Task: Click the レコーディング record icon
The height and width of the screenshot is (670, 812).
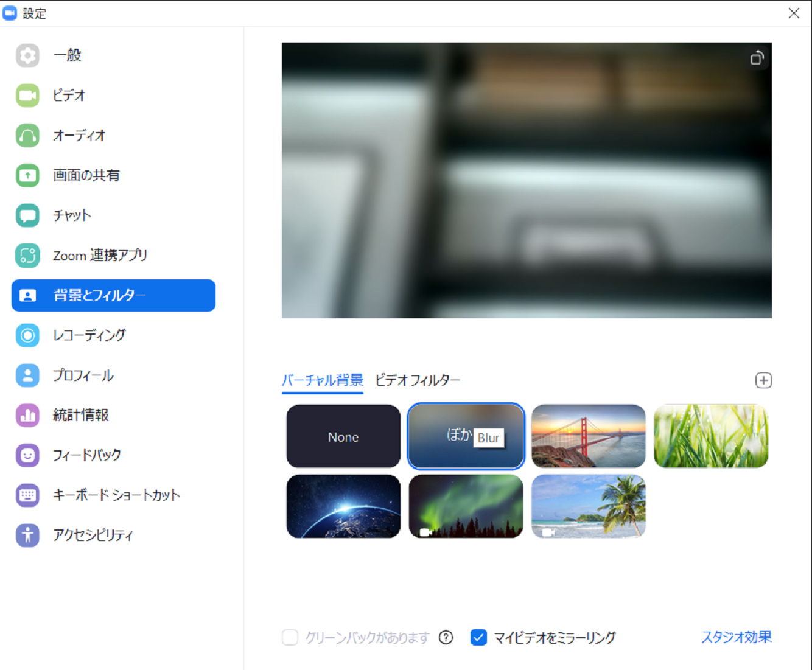Action: click(27, 335)
